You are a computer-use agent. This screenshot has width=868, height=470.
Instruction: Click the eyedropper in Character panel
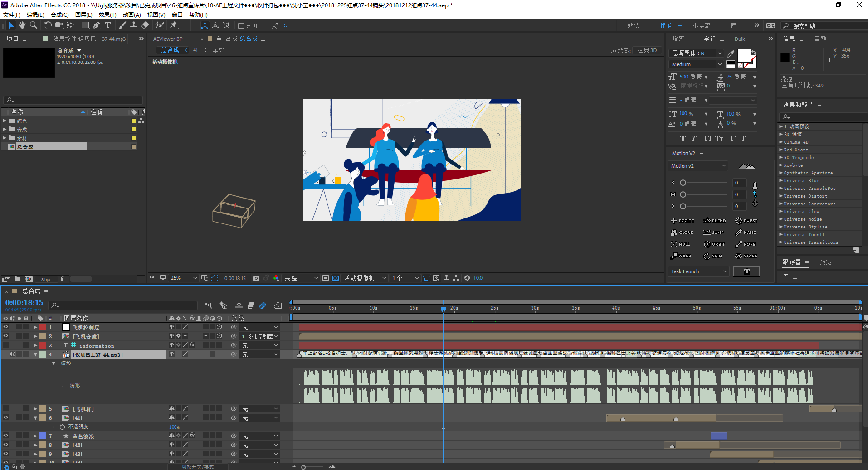point(731,54)
